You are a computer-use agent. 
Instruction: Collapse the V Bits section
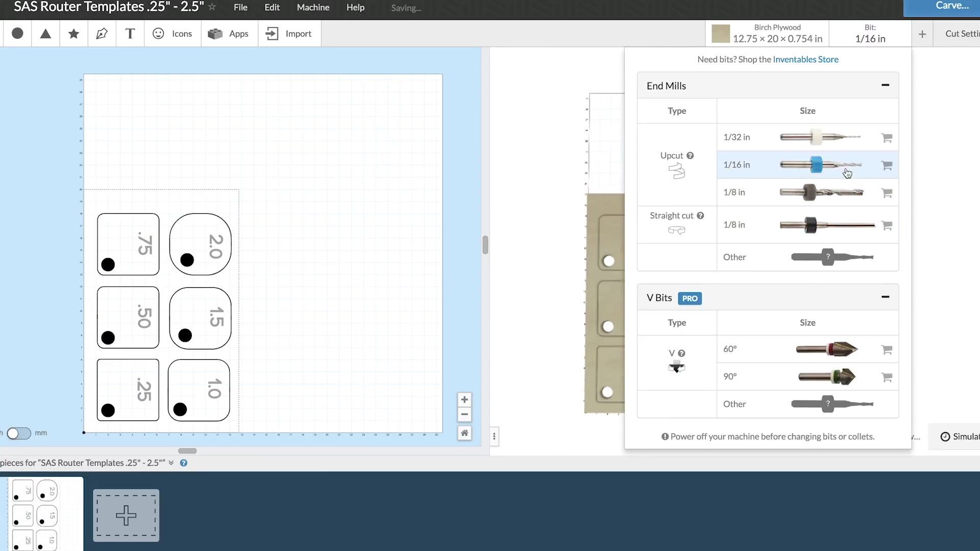[885, 297]
